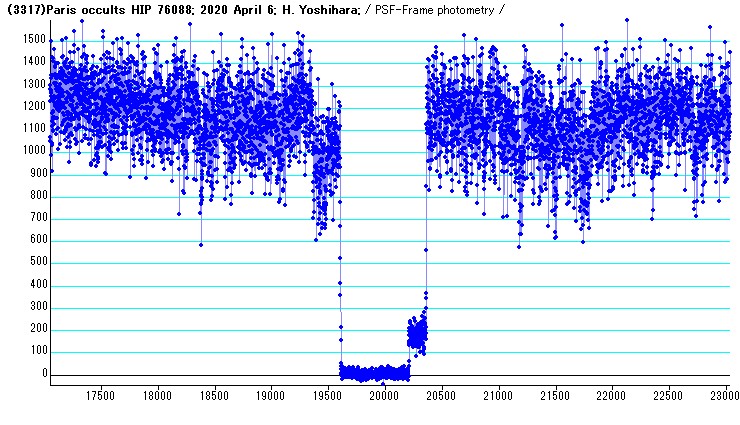
Task: Click y-axis label 700
Action: coord(37,217)
